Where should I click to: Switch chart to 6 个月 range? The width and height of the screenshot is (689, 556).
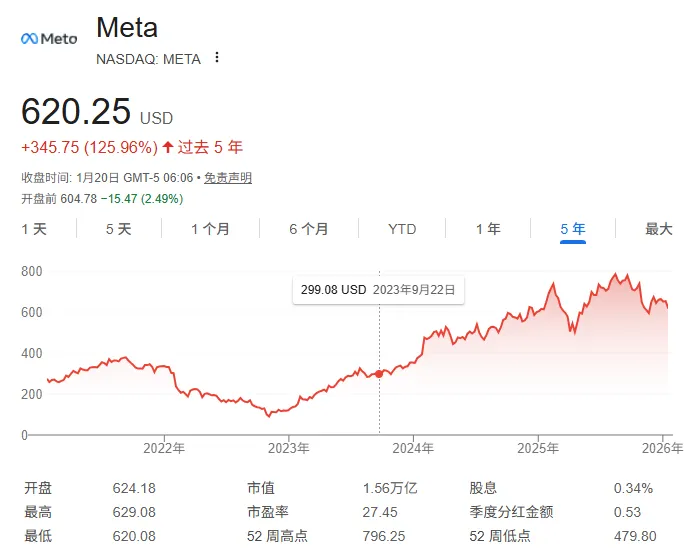coord(308,229)
